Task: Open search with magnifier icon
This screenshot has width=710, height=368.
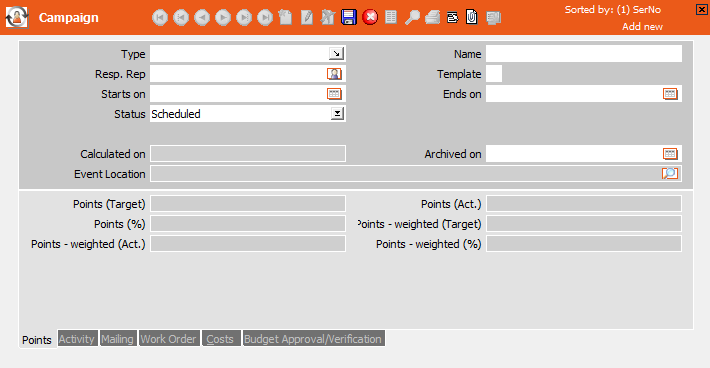Action: tap(412, 17)
